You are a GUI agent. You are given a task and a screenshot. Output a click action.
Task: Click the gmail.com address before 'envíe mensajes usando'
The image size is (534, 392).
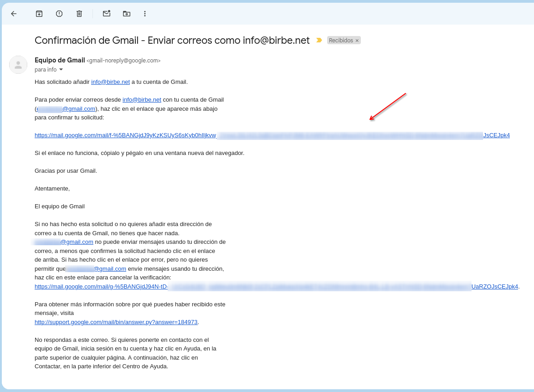[x=96, y=269]
